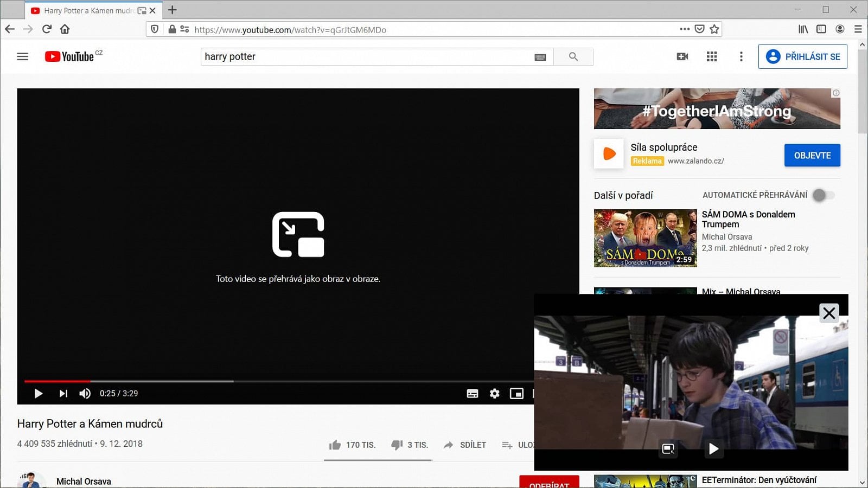Open the on-screen keyboard icon in search
The height and width of the screenshot is (488, 868).
coord(540,57)
